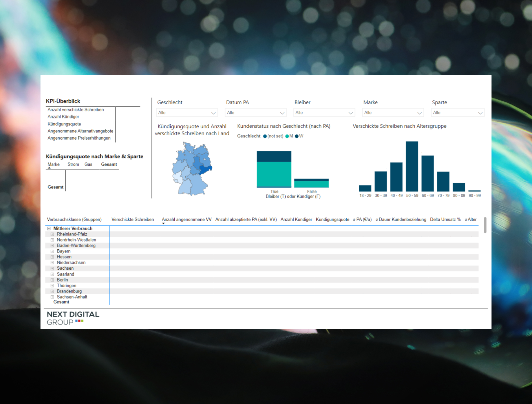Open the Datum PA filter dropdown
Image resolution: width=532 pixels, height=404 pixels.
[255, 113]
